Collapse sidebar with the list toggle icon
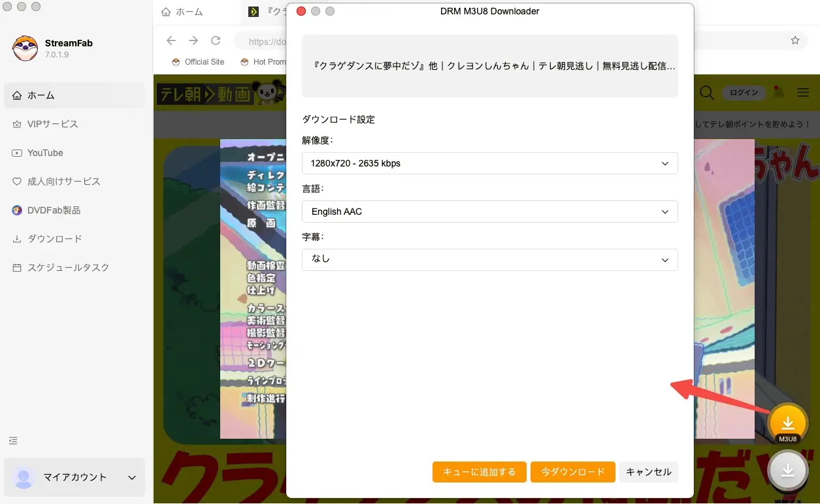820x504 pixels. [13, 441]
